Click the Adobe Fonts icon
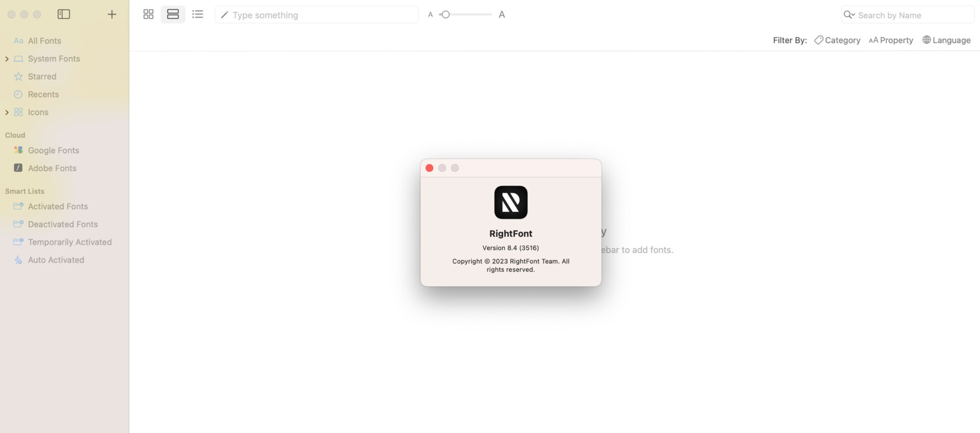The image size is (980, 433). click(x=18, y=168)
